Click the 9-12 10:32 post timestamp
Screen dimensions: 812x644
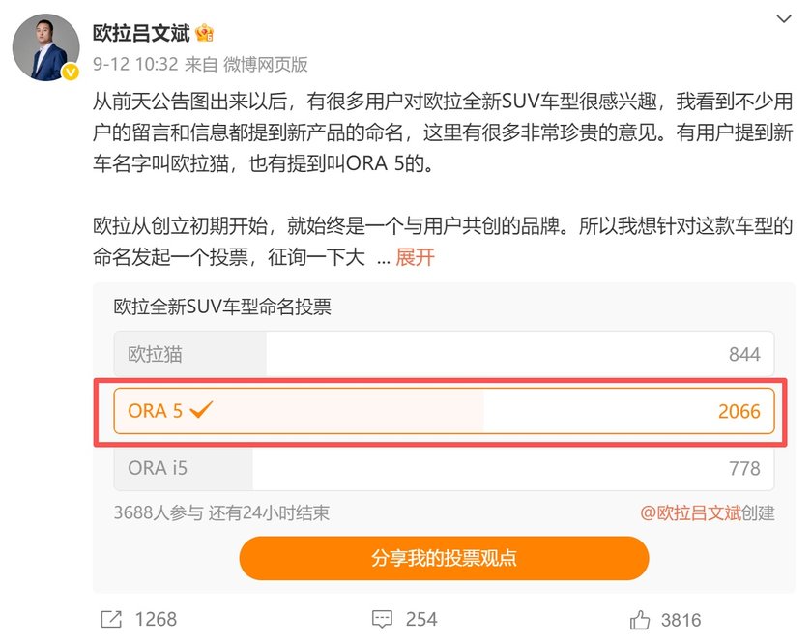point(133,65)
